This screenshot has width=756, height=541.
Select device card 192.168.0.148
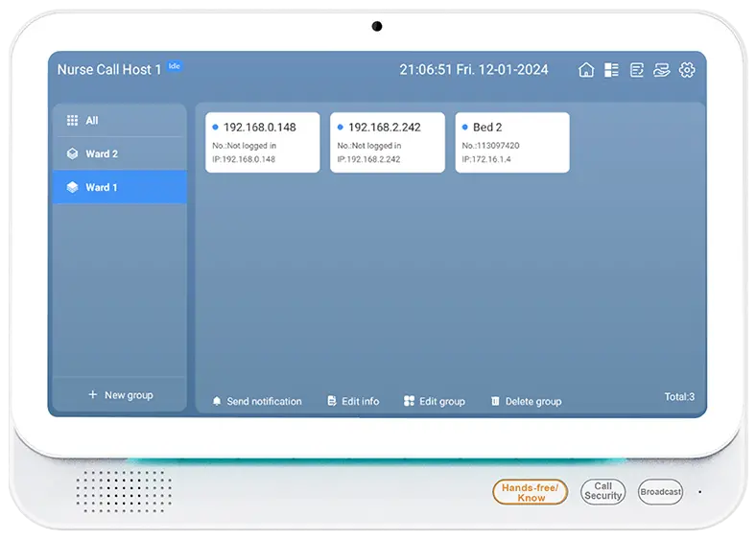click(x=262, y=142)
